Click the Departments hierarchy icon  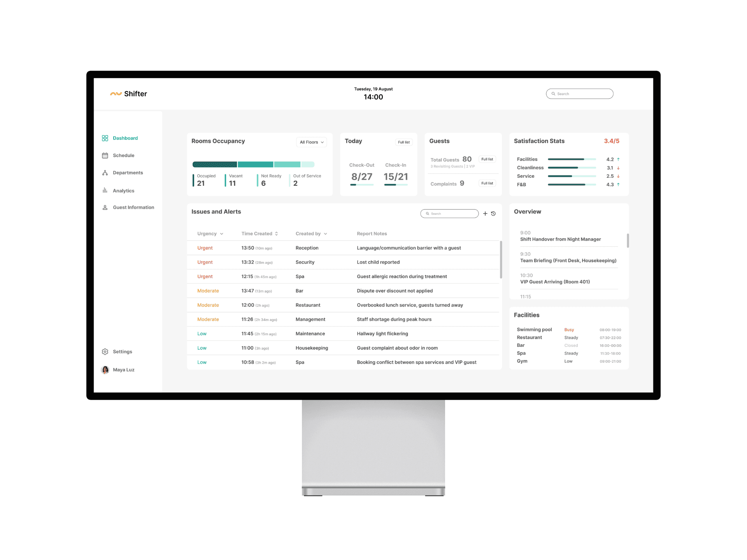pyautogui.click(x=105, y=173)
